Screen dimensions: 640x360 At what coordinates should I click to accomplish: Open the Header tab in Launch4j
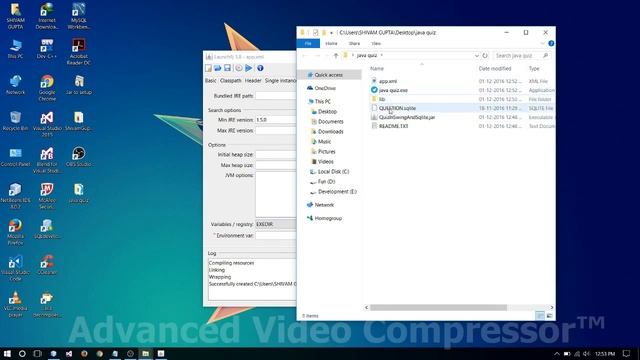[253, 81]
